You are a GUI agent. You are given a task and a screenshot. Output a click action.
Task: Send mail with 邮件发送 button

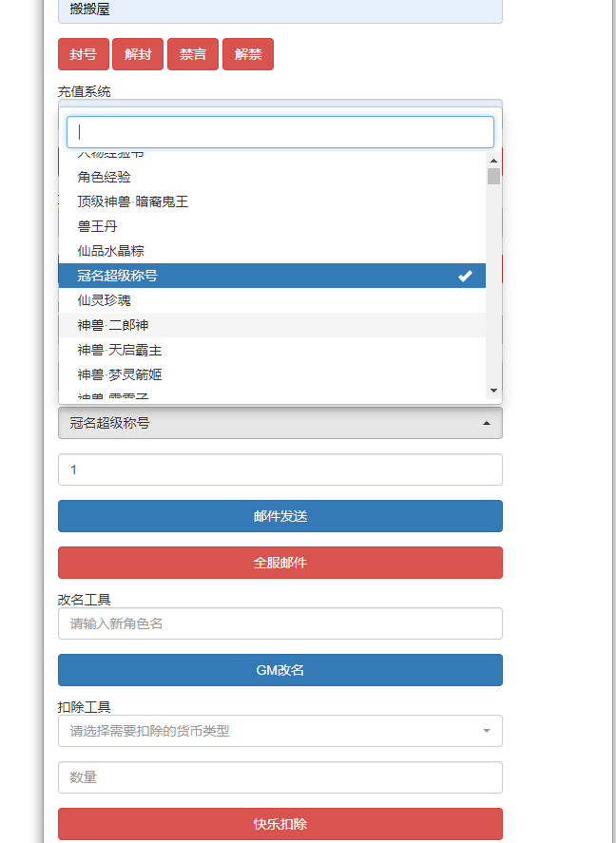279,516
